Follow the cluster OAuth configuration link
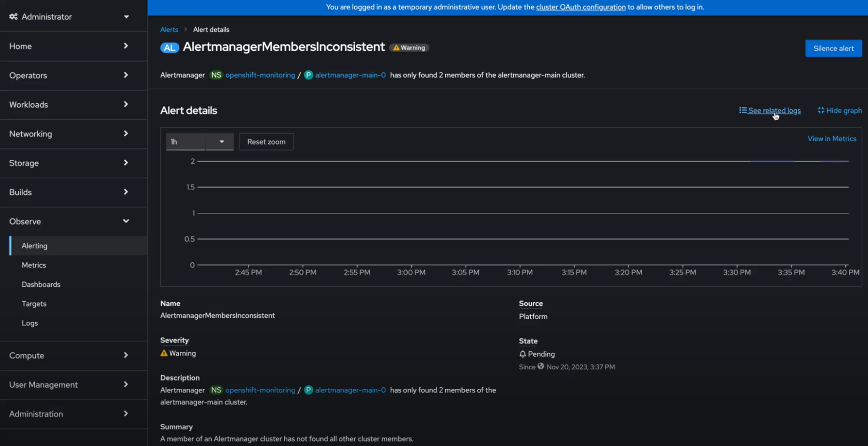 581,7
